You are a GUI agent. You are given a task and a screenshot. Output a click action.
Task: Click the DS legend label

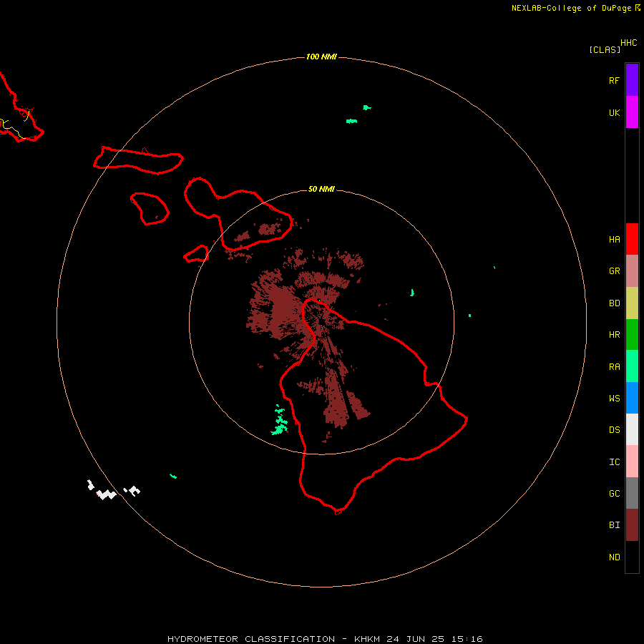click(x=614, y=430)
